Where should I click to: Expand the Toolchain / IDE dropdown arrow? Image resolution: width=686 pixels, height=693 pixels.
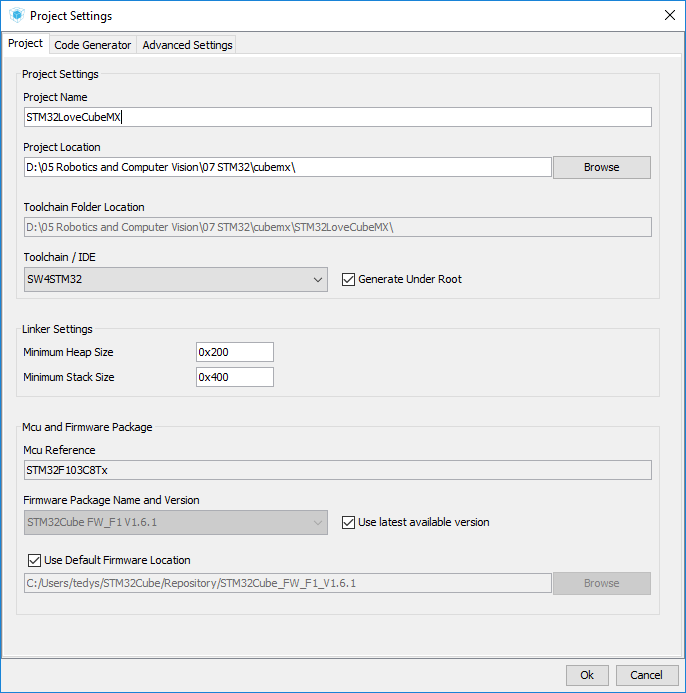pyautogui.click(x=317, y=280)
